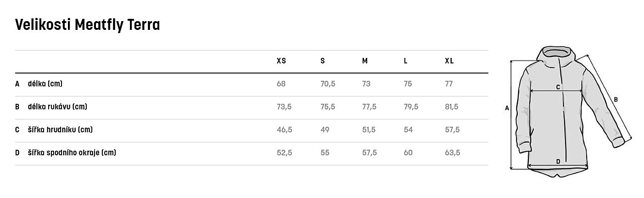Click the 'délka (cm)' row label

(x=45, y=84)
